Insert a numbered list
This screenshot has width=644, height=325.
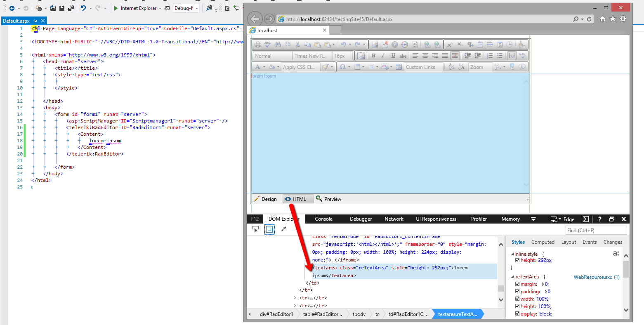click(490, 56)
